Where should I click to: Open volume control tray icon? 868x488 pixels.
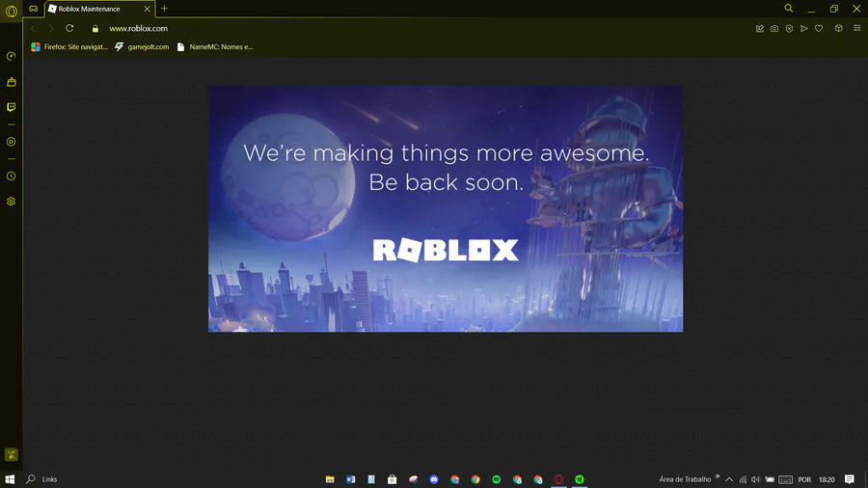pos(755,479)
